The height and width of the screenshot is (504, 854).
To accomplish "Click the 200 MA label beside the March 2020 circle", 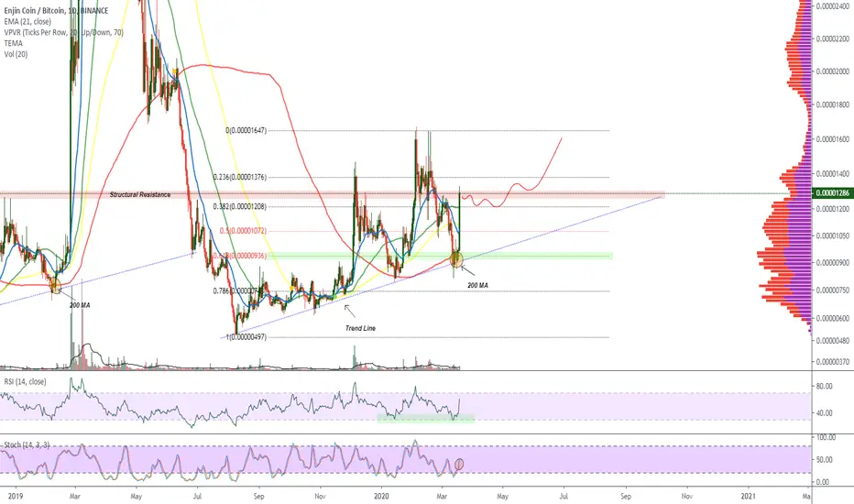I will point(477,285).
